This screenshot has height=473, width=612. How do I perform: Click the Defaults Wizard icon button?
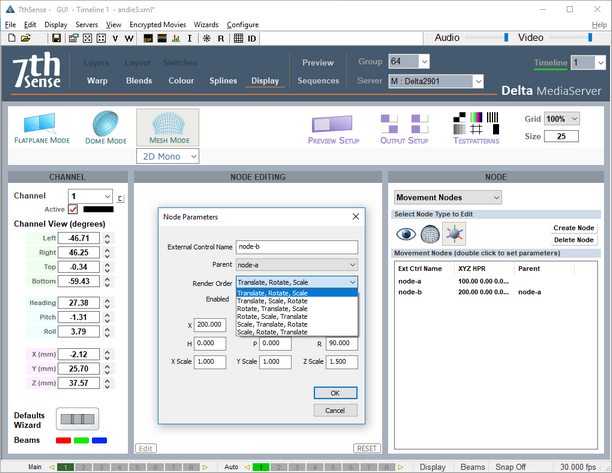(x=77, y=419)
